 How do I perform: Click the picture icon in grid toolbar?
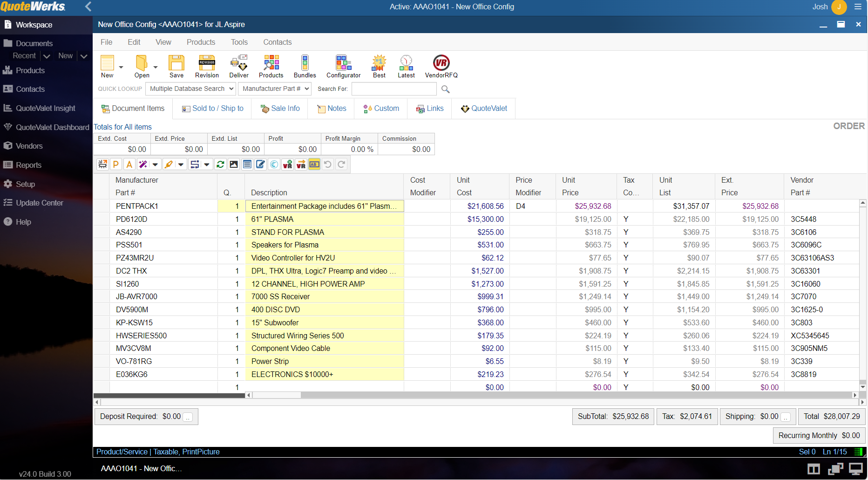tap(234, 165)
